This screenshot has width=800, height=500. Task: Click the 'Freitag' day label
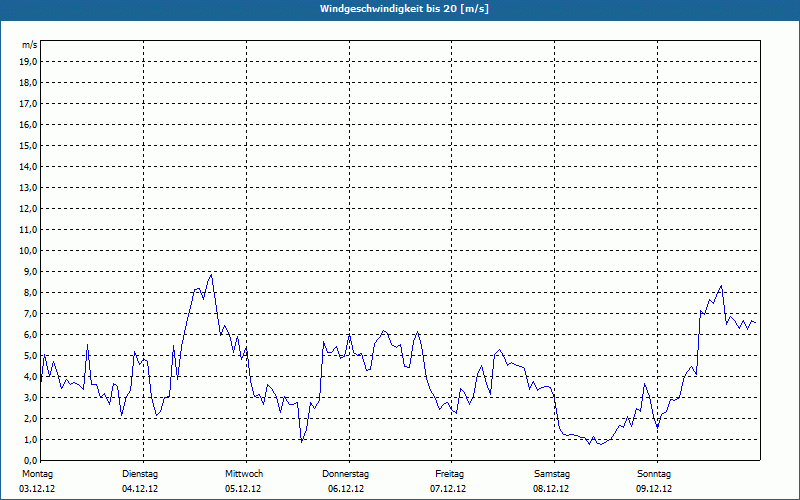(449, 474)
